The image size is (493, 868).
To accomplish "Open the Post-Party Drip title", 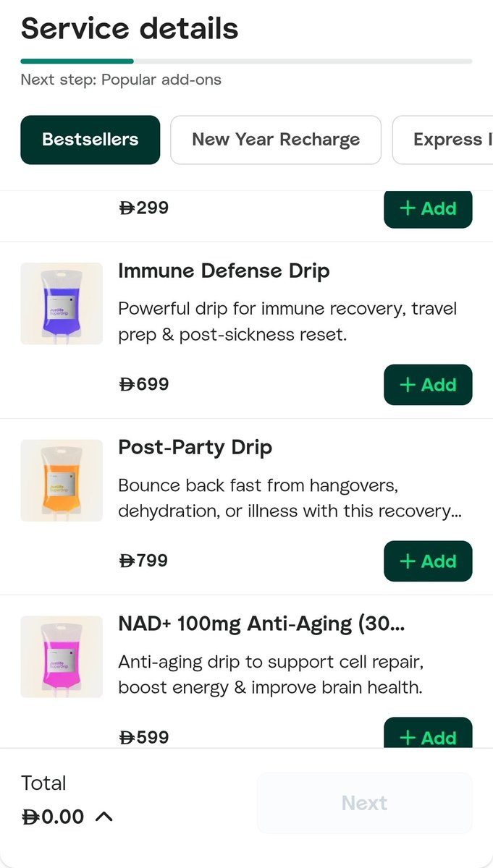I will coord(195,448).
